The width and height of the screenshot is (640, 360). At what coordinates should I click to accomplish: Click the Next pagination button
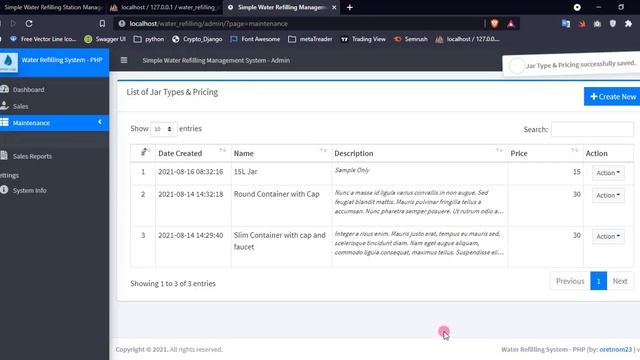point(620,281)
